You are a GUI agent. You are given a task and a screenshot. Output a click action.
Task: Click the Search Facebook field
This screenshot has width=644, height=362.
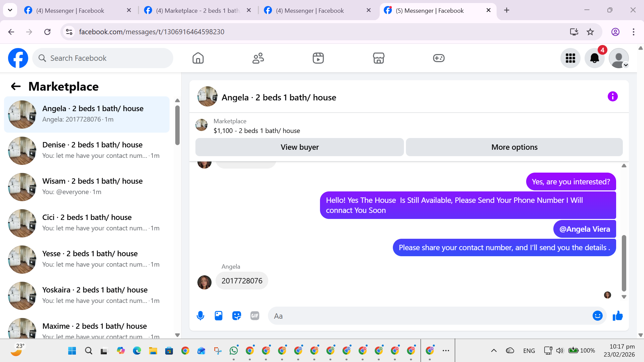click(x=103, y=58)
